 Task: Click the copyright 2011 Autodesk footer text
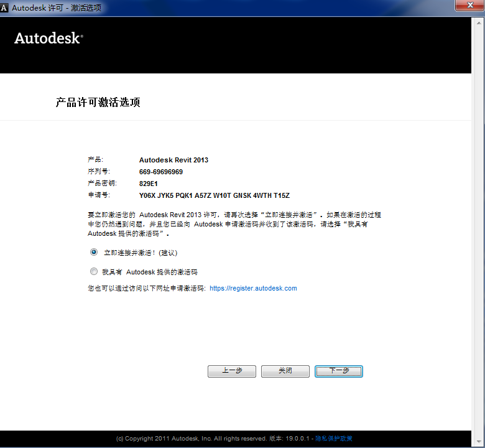pyautogui.click(x=191, y=439)
